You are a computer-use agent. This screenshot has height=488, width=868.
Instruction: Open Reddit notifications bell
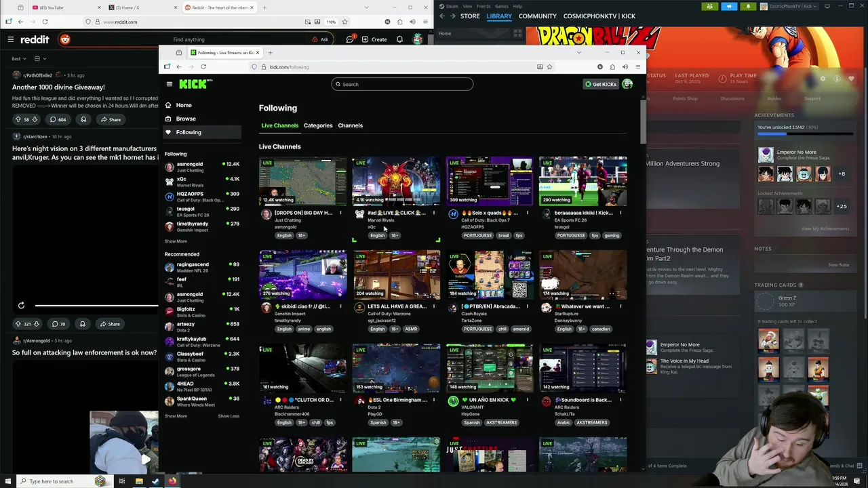[399, 39]
